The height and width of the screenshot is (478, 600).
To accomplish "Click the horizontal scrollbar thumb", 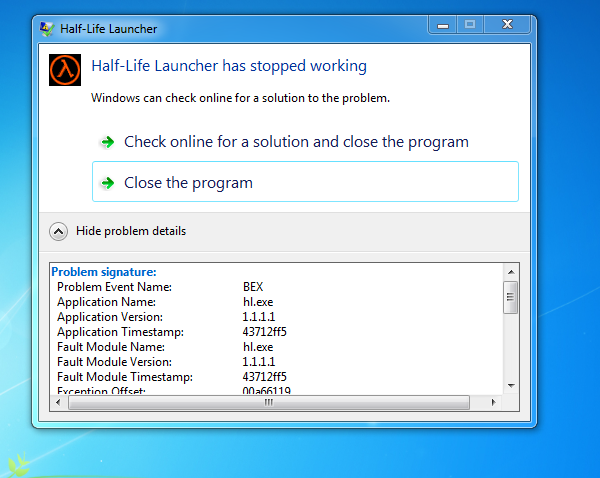I will click(269, 402).
